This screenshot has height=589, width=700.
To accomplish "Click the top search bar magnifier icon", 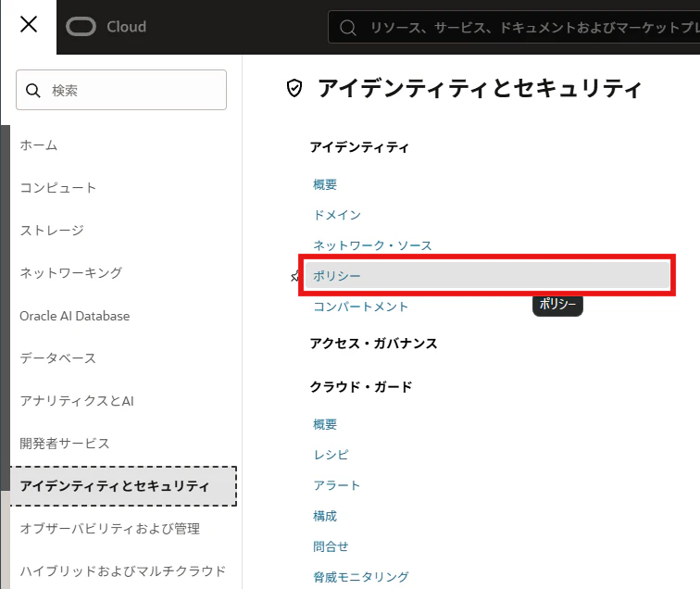I will 348,28.
